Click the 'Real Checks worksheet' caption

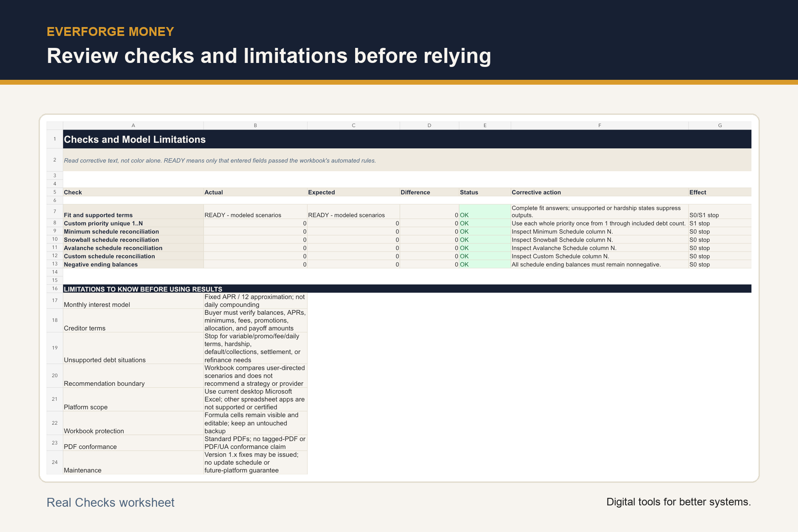pos(110,502)
